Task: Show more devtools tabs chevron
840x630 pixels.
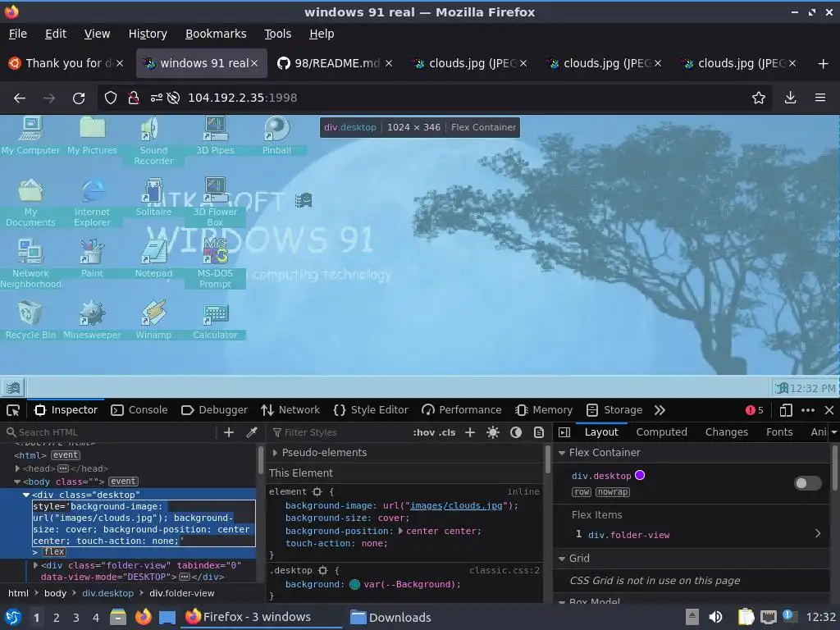Action: (x=660, y=410)
